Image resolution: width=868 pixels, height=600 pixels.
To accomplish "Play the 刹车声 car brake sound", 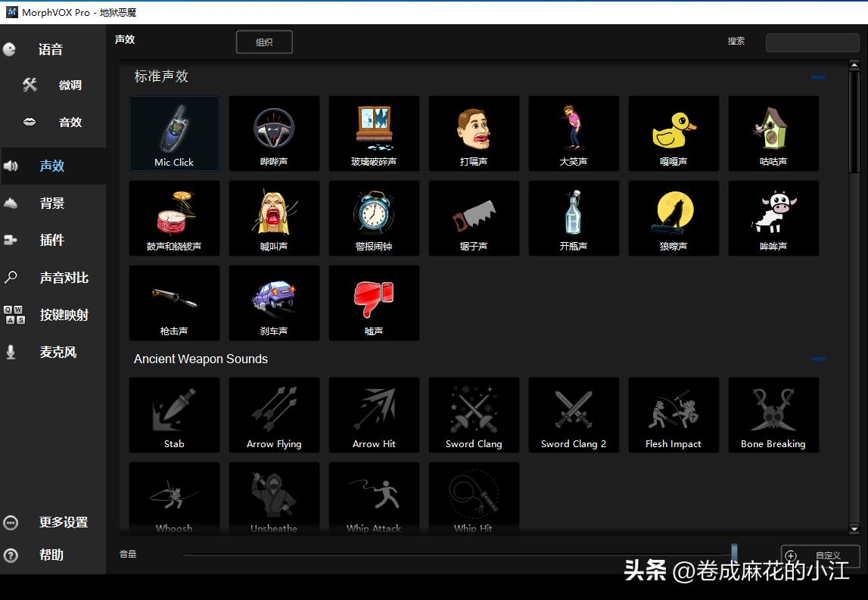I will (x=274, y=303).
